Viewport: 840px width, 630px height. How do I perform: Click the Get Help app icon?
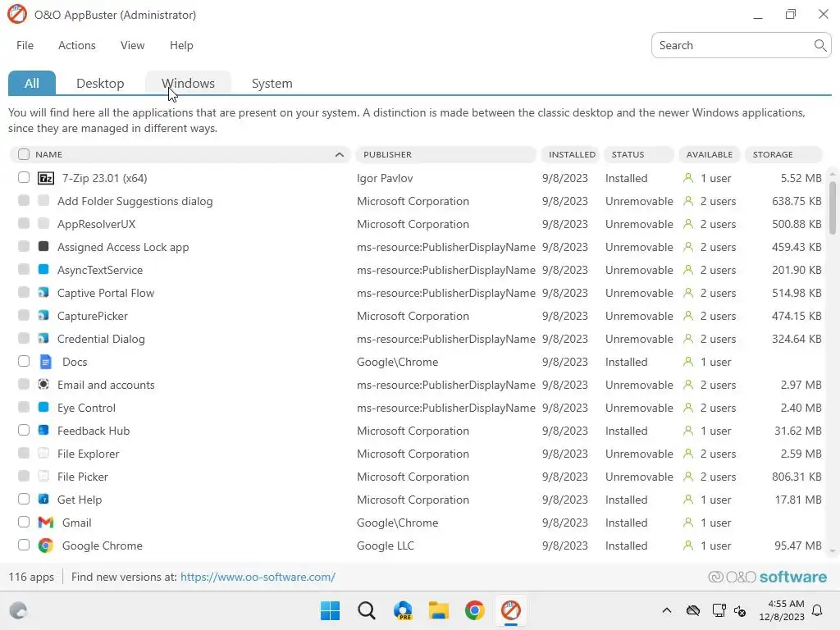(x=43, y=500)
